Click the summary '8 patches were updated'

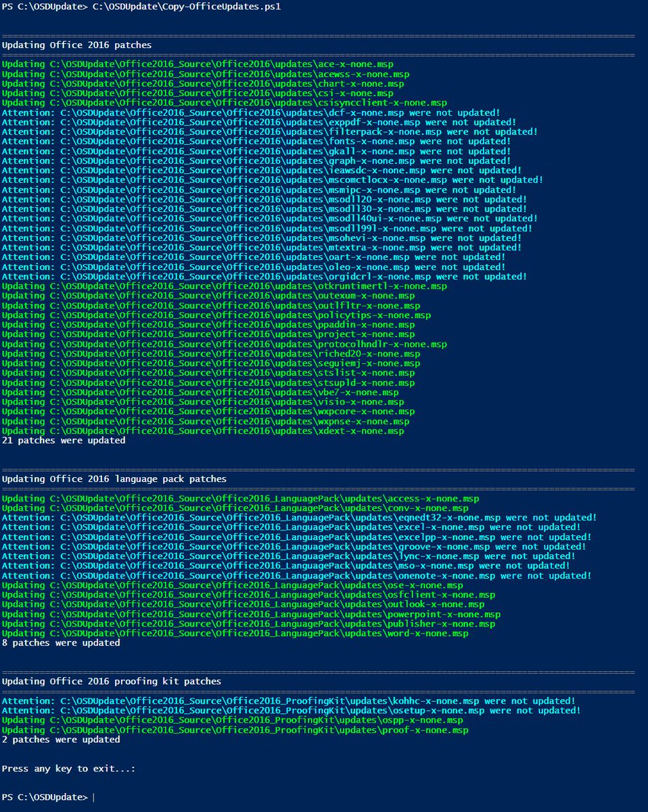(61, 643)
